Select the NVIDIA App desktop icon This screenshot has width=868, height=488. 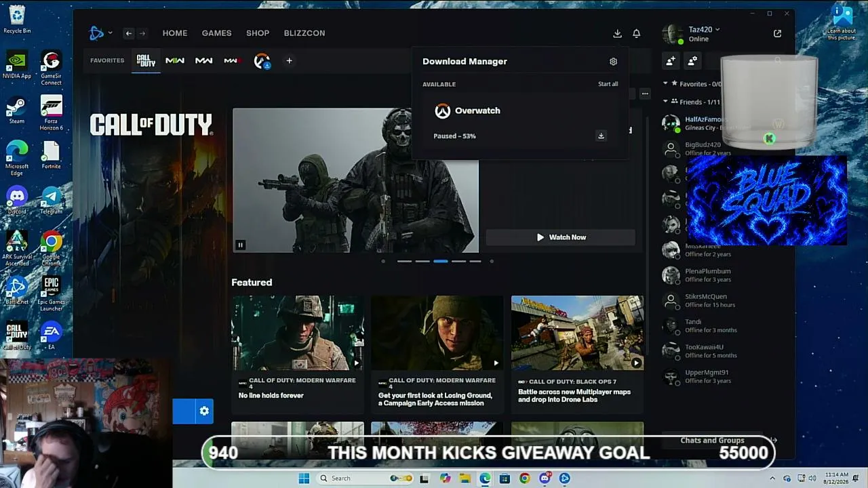click(17, 64)
